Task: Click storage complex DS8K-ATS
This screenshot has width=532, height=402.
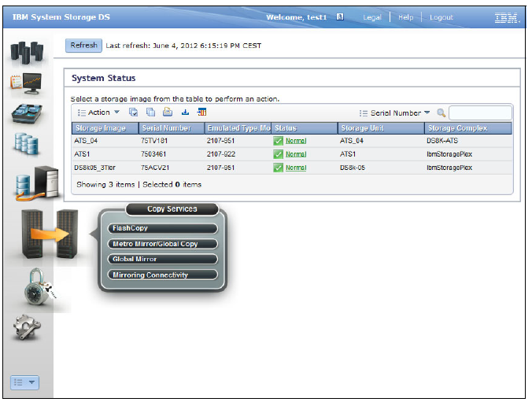Action: (442, 141)
